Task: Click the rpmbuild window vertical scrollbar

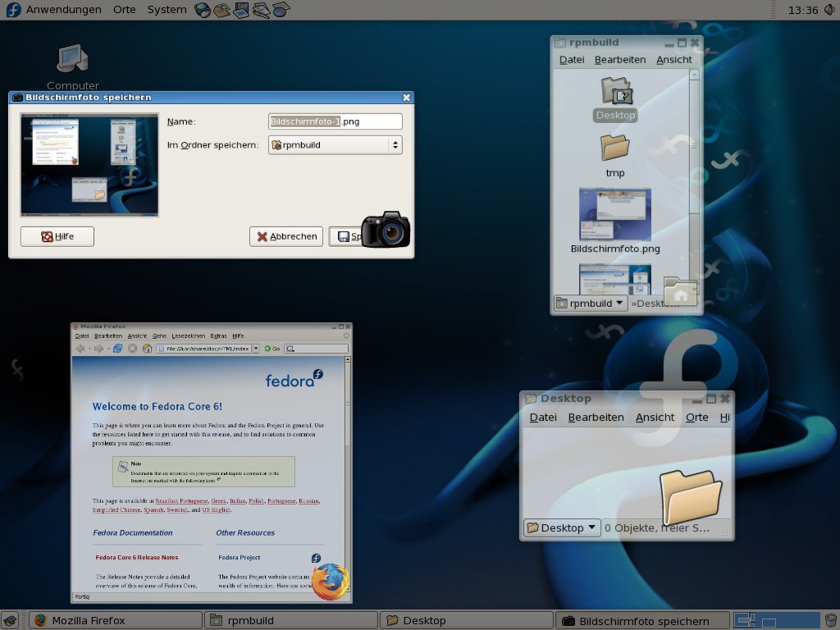Action: pyautogui.click(x=695, y=148)
